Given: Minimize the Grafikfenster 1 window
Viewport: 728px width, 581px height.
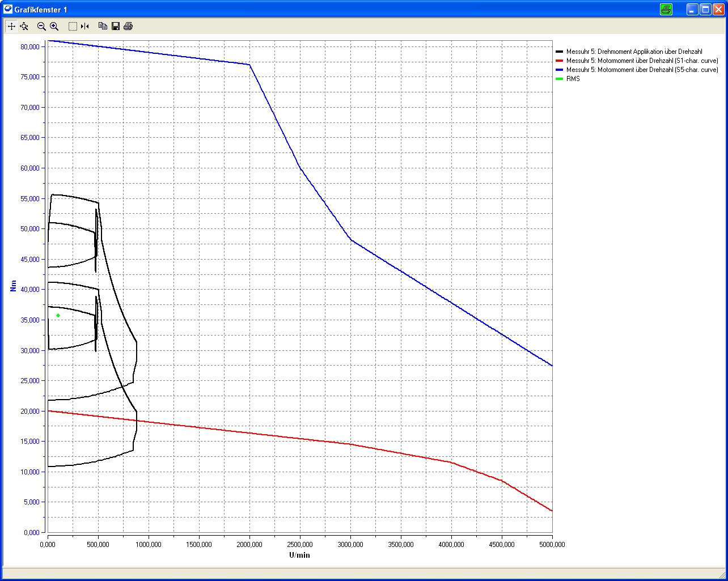Looking at the screenshot, I should pyautogui.click(x=692, y=9).
